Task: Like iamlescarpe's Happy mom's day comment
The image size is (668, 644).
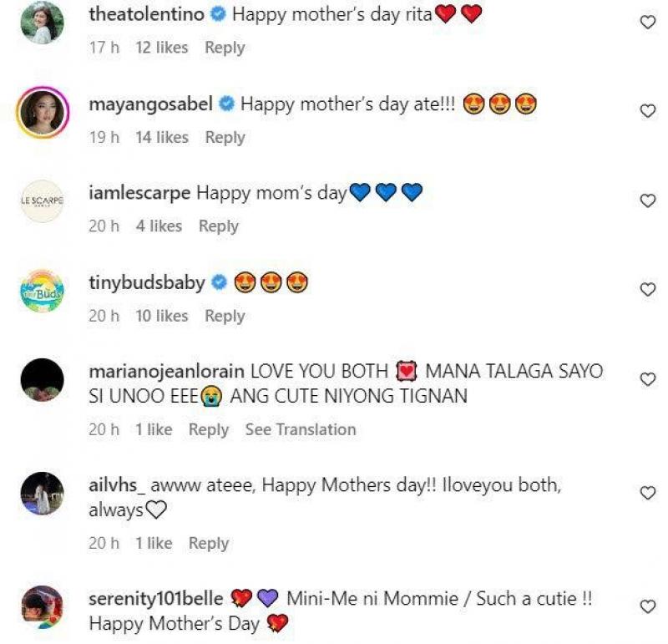Action: tap(647, 200)
